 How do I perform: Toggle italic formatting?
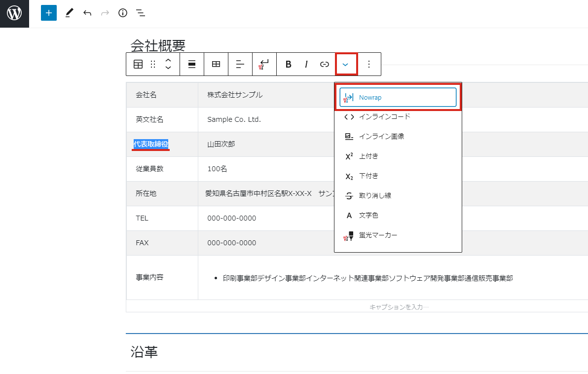306,64
